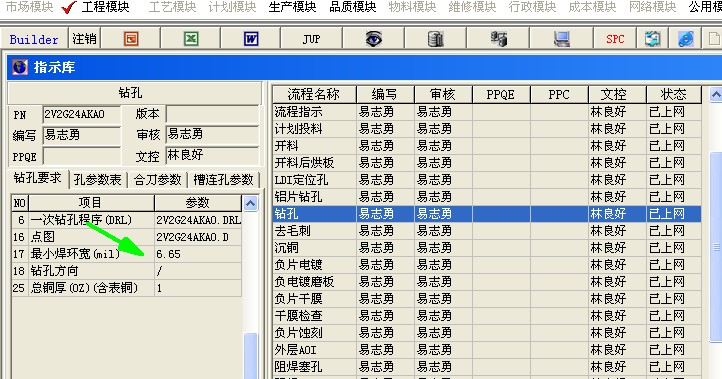Click the eye preview toolbar icon
The height and width of the screenshot is (379, 722).
pos(373,39)
